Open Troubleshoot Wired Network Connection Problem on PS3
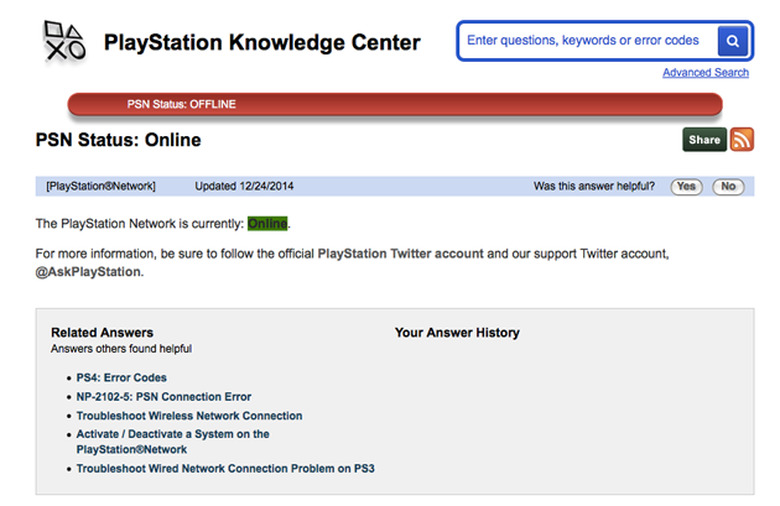The height and width of the screenshot is (506, 780). tap(225, 469)
